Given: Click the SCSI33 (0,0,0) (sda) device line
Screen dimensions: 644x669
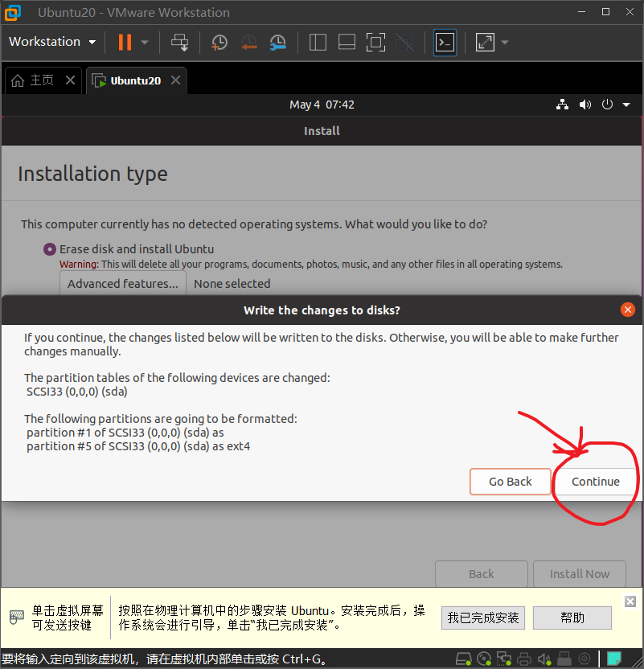Looking at the screenshot, I should click(76, 392).
